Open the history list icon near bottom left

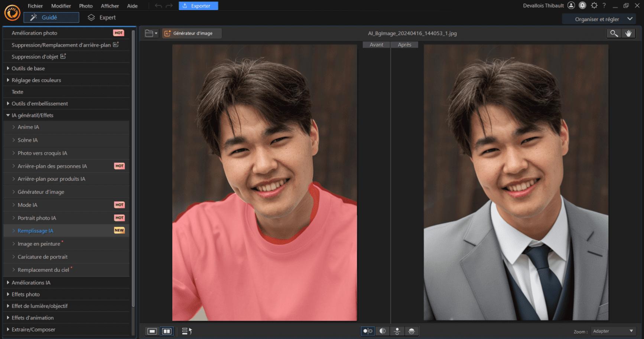187,331
